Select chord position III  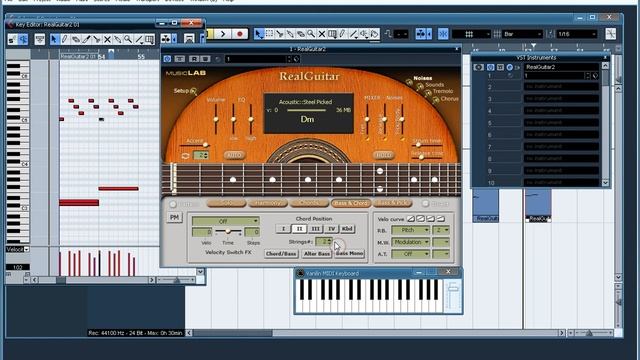pos(315,229)
